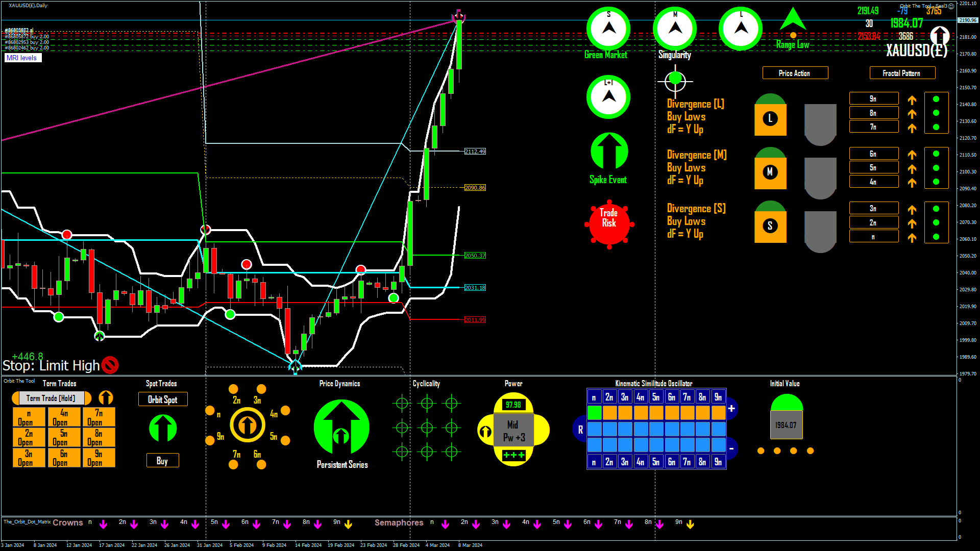Viewport: 980px width, 551px height.
Task: Click green cell in Kinematic Oscillator grid
Action: point(594,412)
